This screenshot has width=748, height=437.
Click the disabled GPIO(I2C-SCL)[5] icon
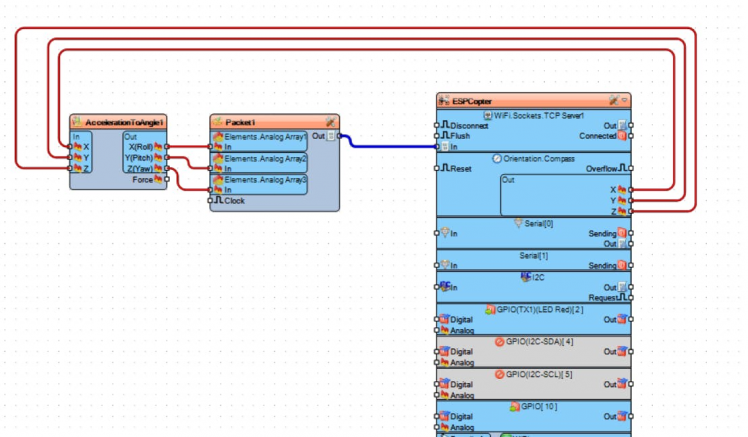click(x=499, y=374)
